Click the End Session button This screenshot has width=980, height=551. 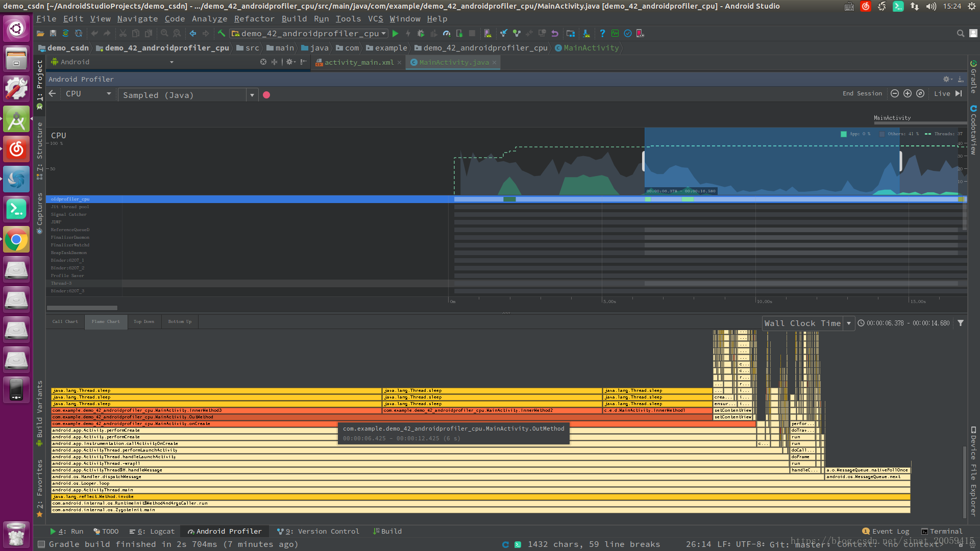[862, 94]
